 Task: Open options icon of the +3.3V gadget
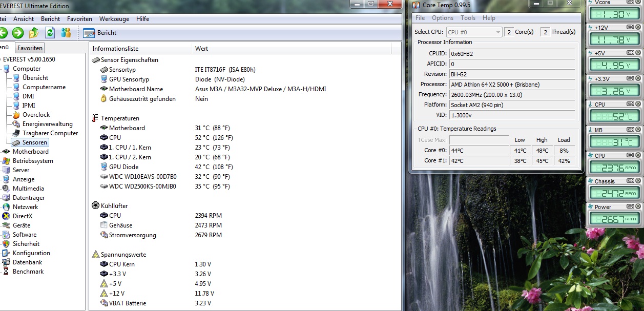pos(631,78)
